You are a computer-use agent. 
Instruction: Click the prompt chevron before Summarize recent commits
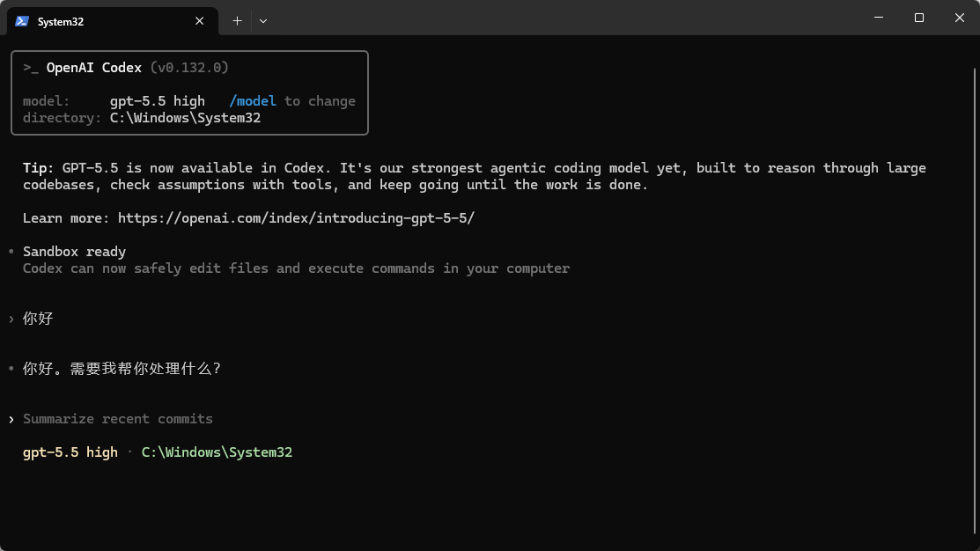click(11, 419)
